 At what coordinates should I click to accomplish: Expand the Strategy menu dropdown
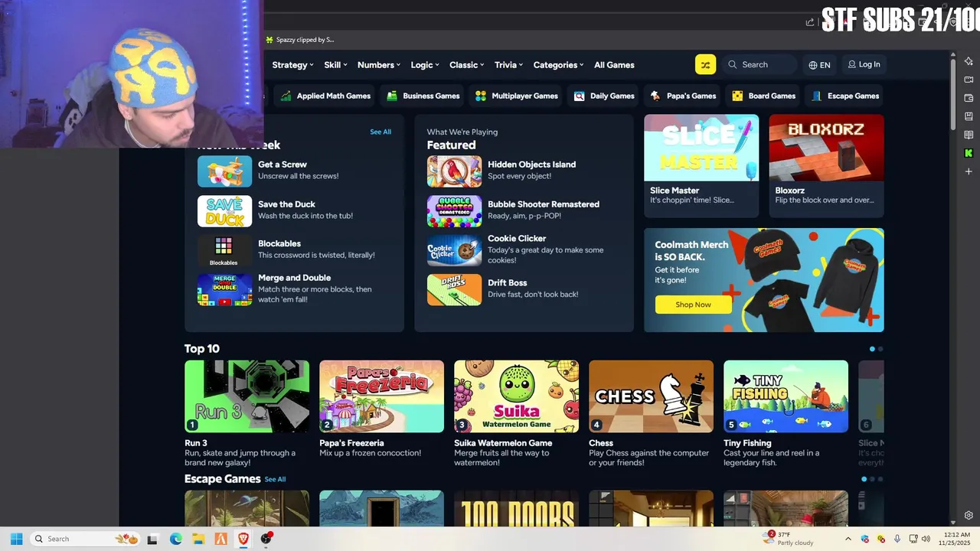coord(293,65)
